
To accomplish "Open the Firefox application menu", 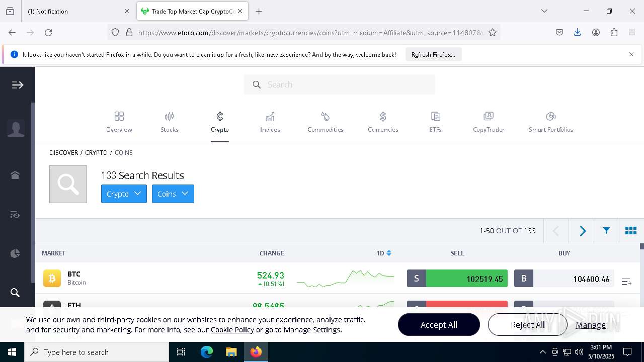I will (x=632, y=32).
